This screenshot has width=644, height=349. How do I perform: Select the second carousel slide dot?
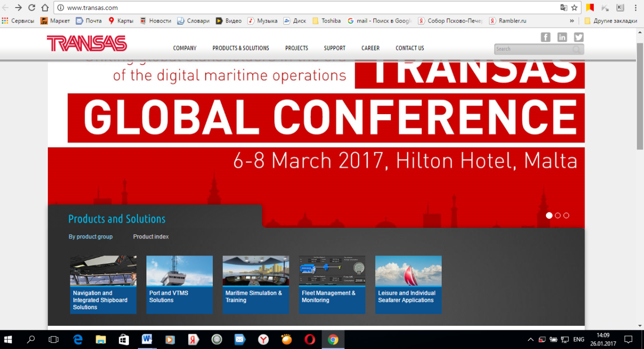[557, 215]
